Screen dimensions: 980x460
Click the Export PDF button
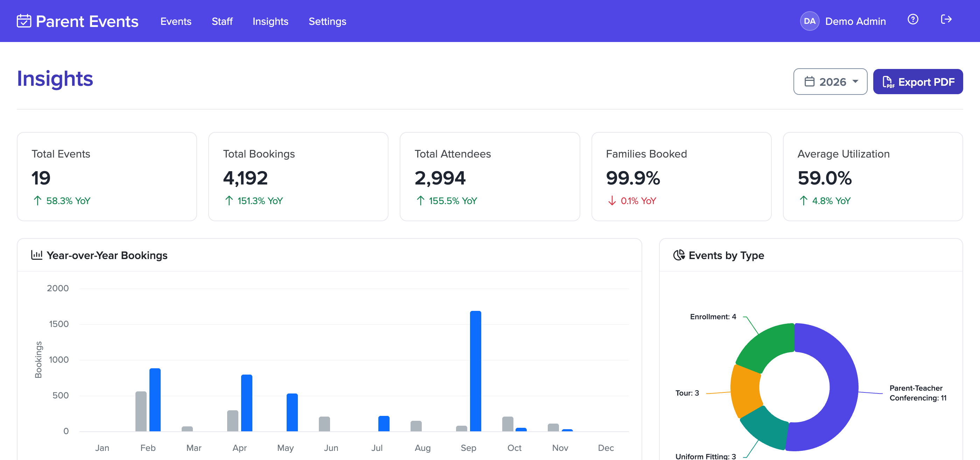click(x=918, y=82)
